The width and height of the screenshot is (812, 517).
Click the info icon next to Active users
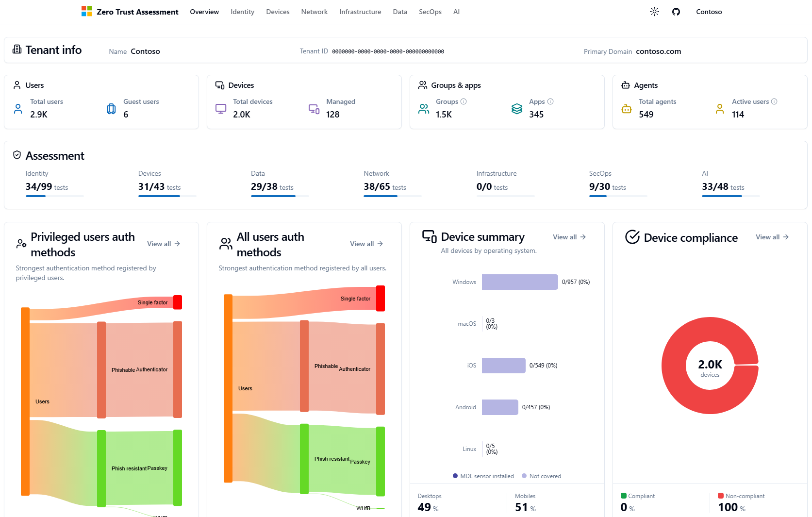tap(774, 101)
